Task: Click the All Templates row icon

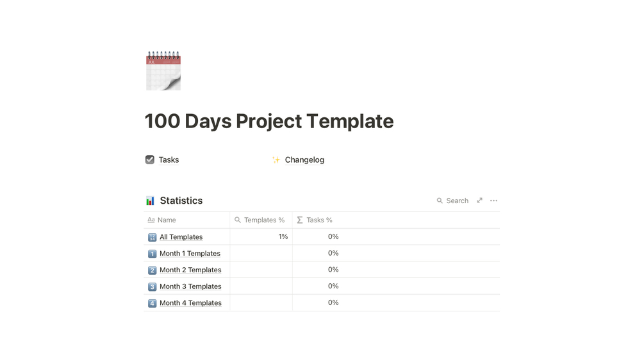Action: [x=152, y=237]
